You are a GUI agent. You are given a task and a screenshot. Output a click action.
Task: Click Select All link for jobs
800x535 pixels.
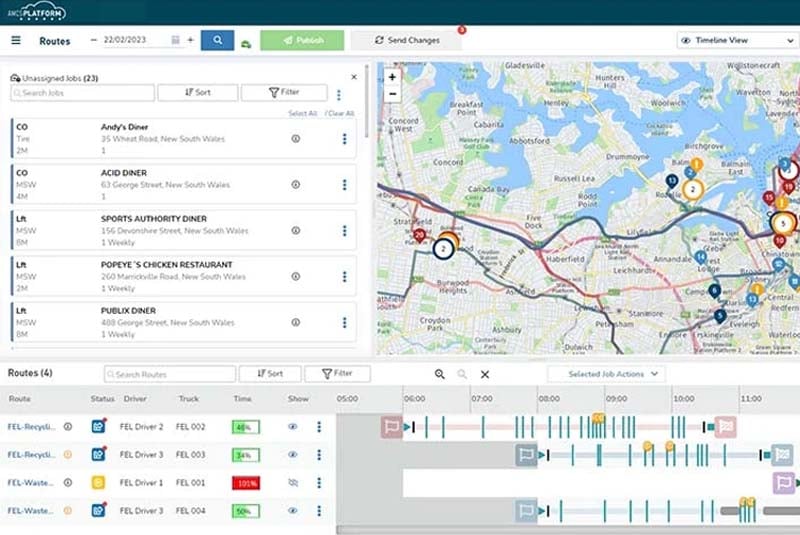(x=302, y=114)
